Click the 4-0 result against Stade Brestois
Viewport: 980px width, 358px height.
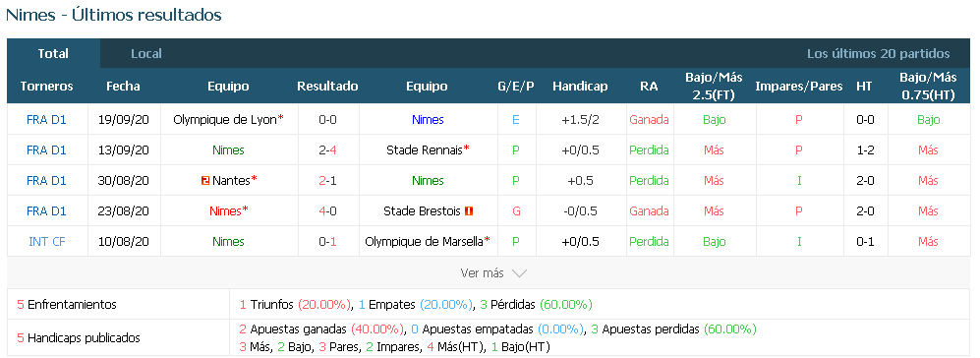(x=327, y=211)
